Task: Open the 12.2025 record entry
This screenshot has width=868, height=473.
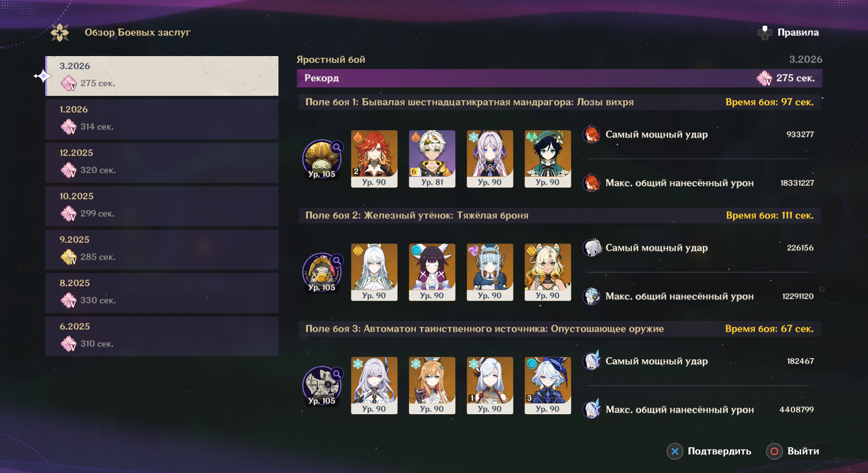Action: [x=162, y=163]
